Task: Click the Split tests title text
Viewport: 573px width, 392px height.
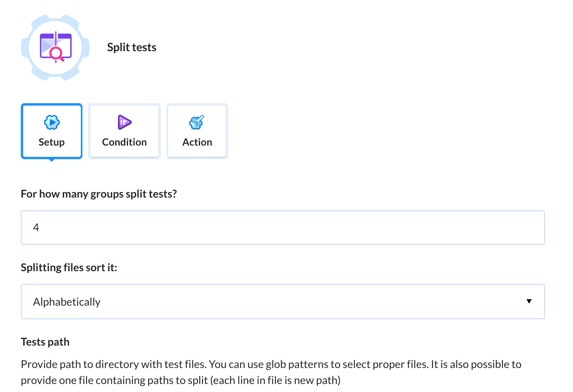Action: pyautogui.click(x=132, y=47)
